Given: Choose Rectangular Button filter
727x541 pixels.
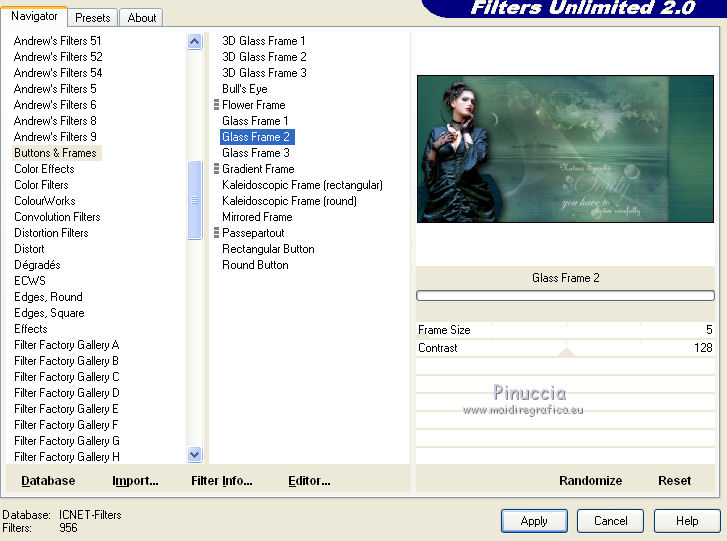Looking at the screenshot, I should 268,248.
